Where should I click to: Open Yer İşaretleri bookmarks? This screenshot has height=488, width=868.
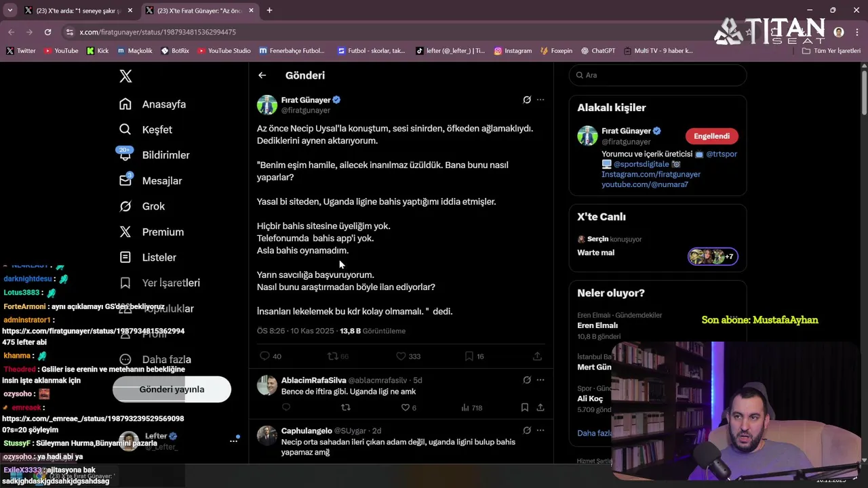(x=159, y=283)
